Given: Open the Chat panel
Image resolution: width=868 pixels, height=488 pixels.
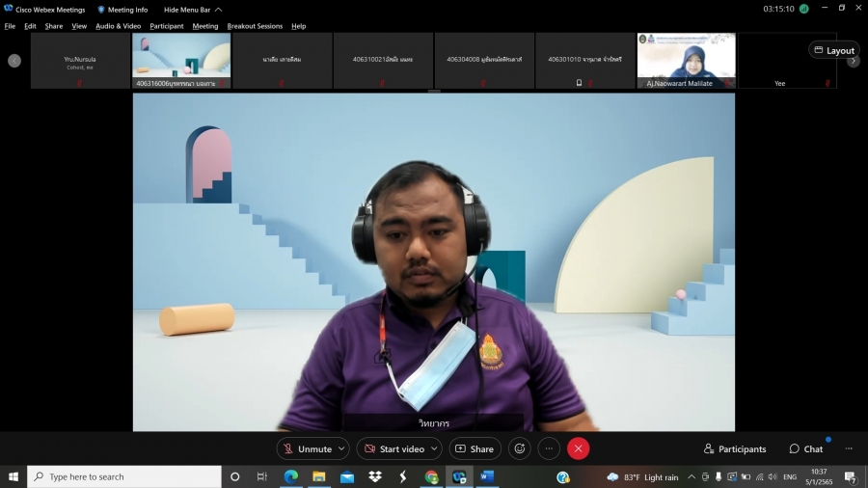Looking at the screenshot, I should (806, 448).
